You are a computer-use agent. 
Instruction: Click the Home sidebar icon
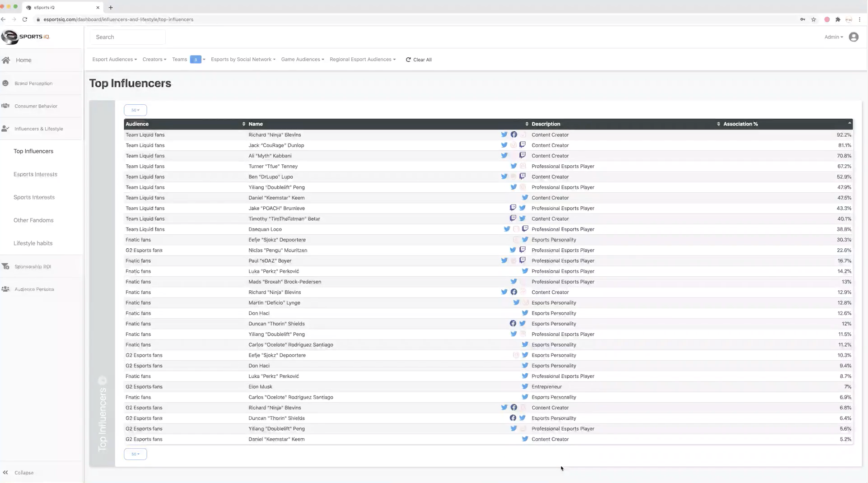pyautogui.click(x=6, y=60)
